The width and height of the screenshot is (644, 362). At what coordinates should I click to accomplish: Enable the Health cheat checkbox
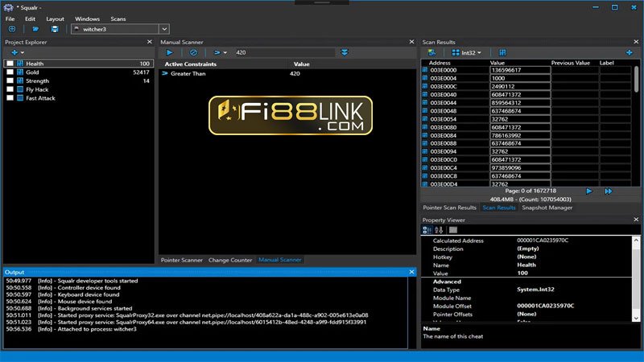click(x=10, y=64)
